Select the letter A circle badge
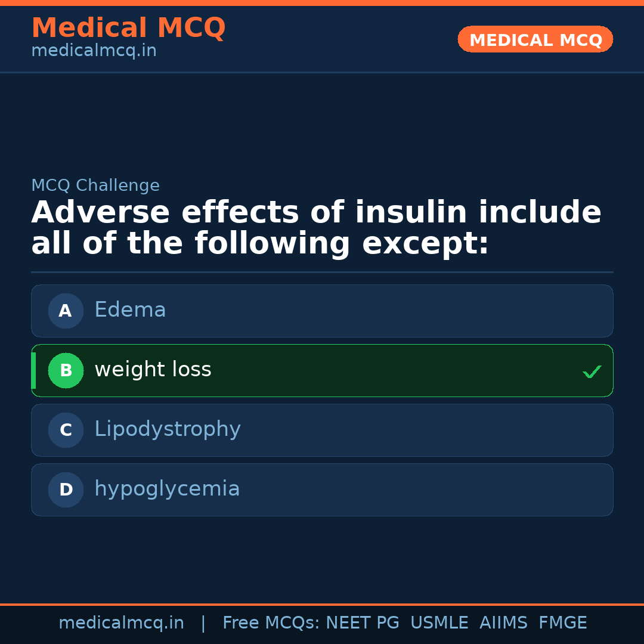The image size is (644, 644). pos(66,311)
